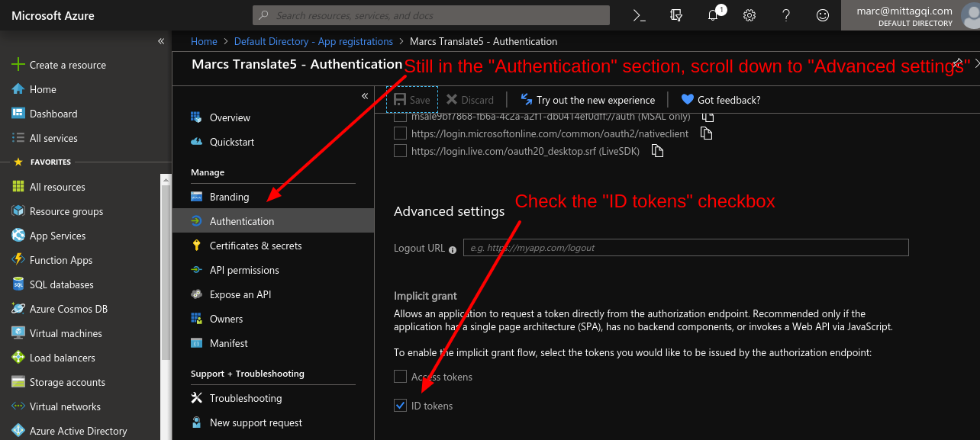The image size is (980, 440).
Task: Collapse the left Azure sidebar
Action: click(x=161, y=41)
